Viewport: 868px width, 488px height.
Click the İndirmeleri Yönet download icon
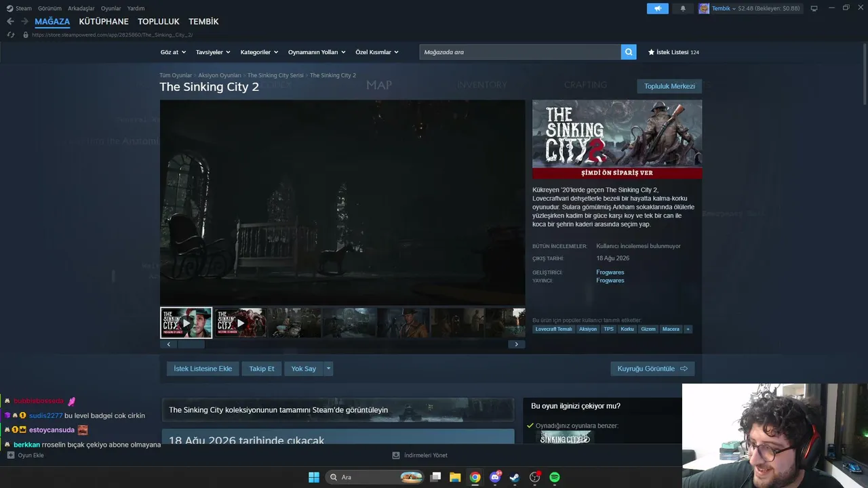tap(396, 455)
